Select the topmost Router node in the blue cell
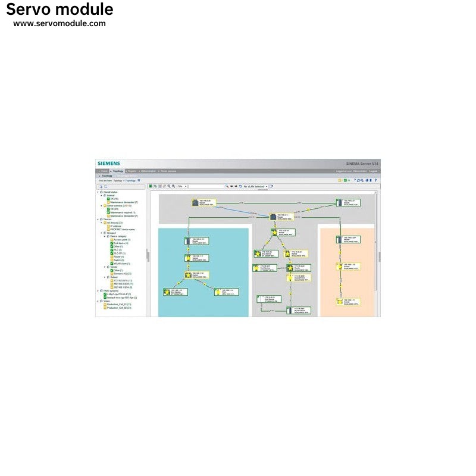The height and width of the screenshot is (476, 476). (x=197, y=241)
